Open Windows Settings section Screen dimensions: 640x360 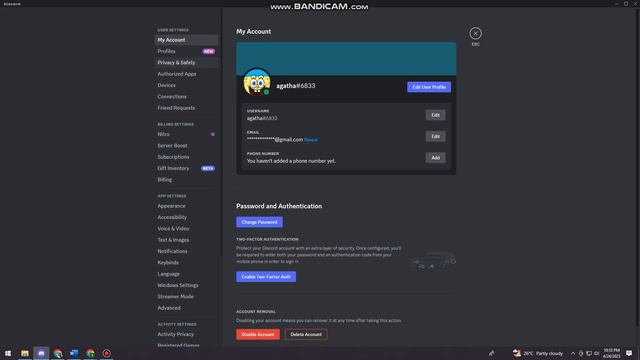click(186, 285)
